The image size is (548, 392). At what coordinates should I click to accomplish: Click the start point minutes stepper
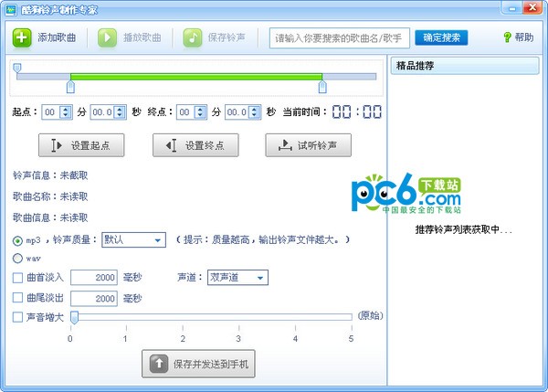tap(66, 111)
